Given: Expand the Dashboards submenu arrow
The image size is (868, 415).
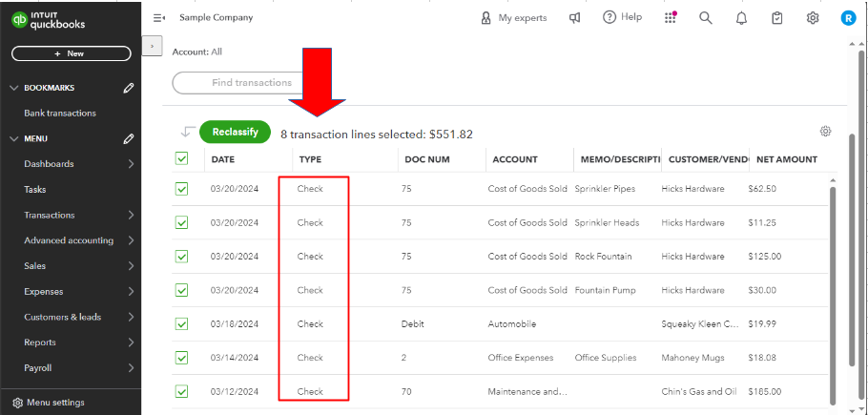Looking at the screenshot, I should click(x=131, y=164).
